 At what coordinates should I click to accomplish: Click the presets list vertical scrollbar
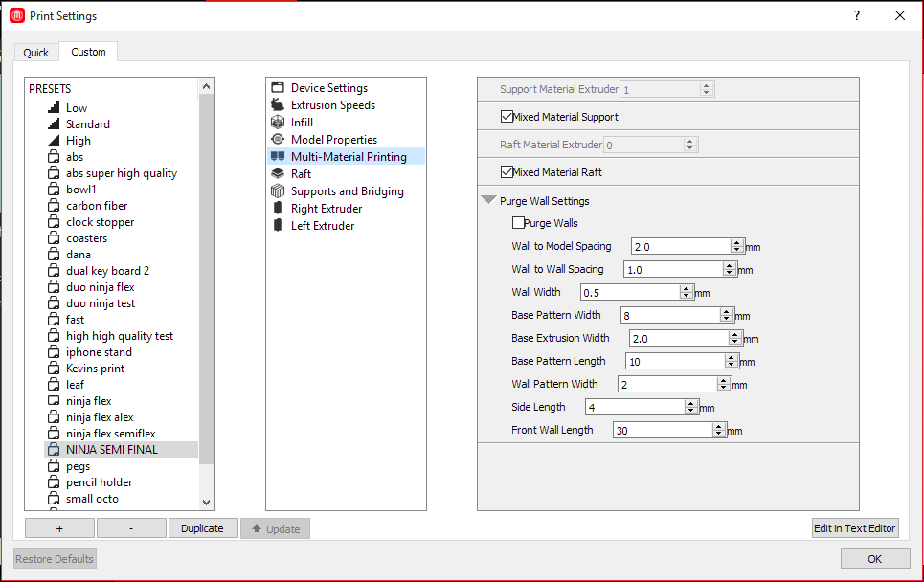pyautogui.click(x=207, y=287)
